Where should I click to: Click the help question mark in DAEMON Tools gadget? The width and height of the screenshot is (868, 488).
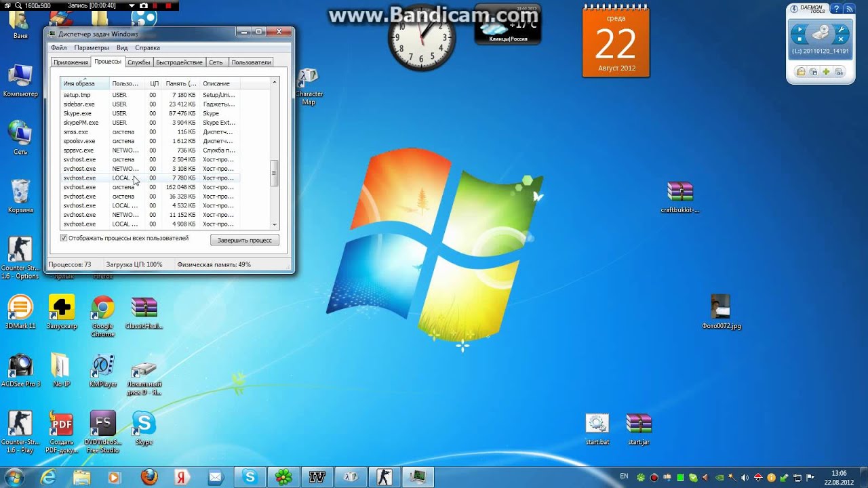tap(836, 9)
